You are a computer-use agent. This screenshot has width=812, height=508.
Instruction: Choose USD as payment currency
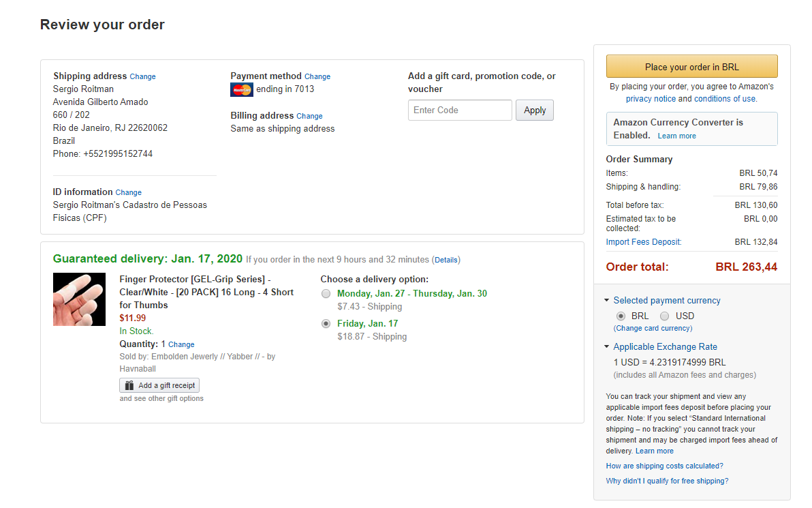point(664,316)
